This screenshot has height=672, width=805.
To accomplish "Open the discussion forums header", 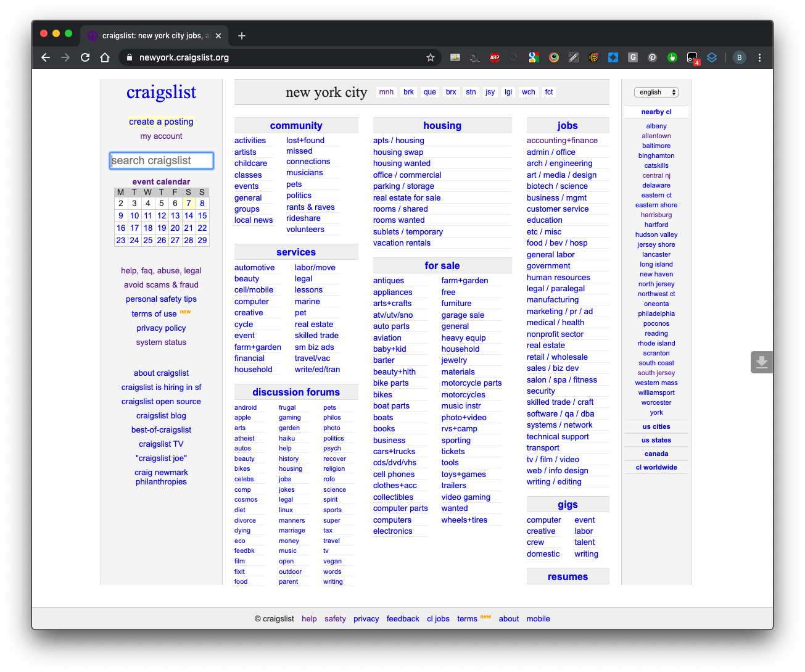I will pyautogui.click(x=296, y=392).
